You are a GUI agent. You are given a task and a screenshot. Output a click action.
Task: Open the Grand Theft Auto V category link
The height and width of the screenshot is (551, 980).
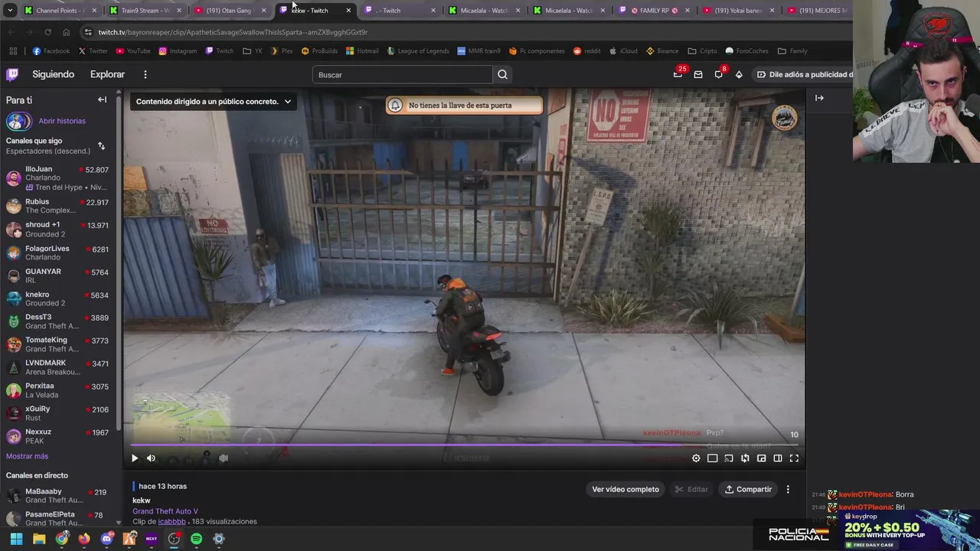pyautogui.click(x=165, y=511)
